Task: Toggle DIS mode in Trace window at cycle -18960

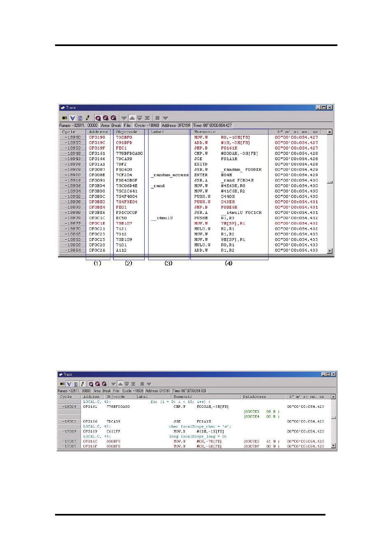Action: coord(72,118)
